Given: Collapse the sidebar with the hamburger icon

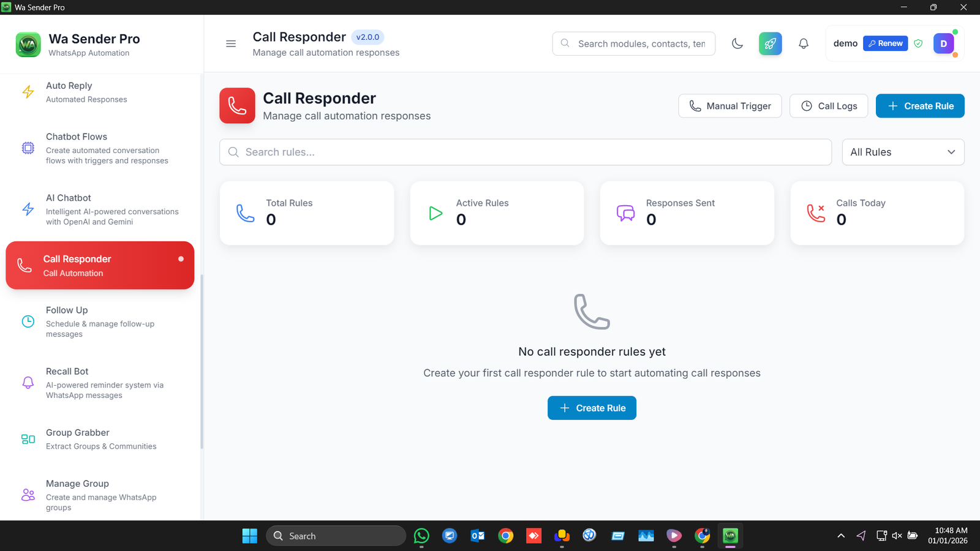Looking at the screenshot, I should point(231,43).
